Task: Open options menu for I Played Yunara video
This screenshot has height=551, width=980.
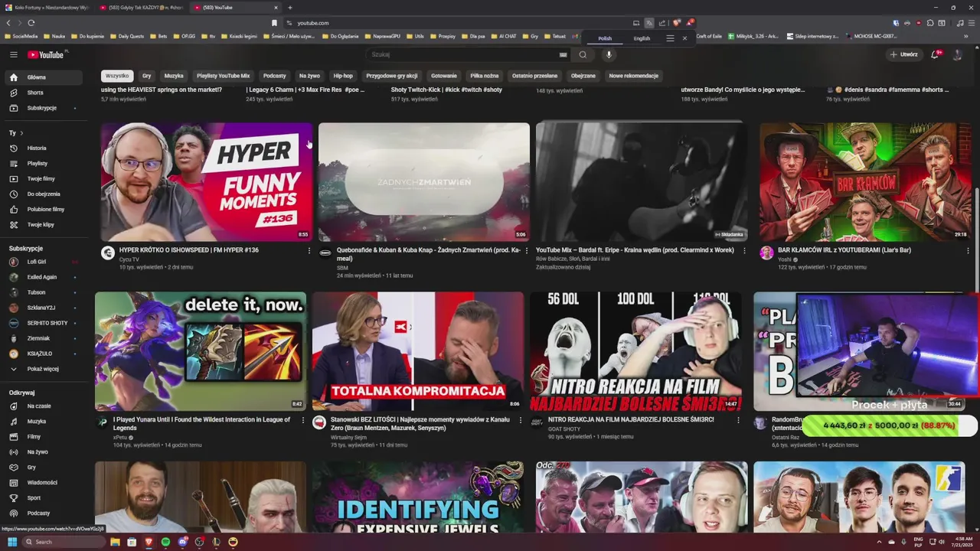Action: 303,420
